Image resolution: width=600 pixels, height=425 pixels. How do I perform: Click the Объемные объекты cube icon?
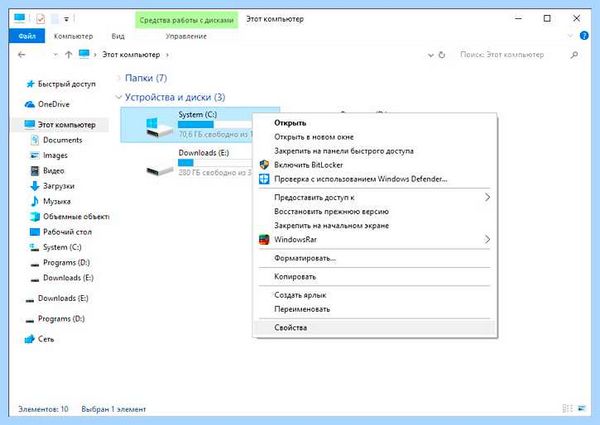35,217
